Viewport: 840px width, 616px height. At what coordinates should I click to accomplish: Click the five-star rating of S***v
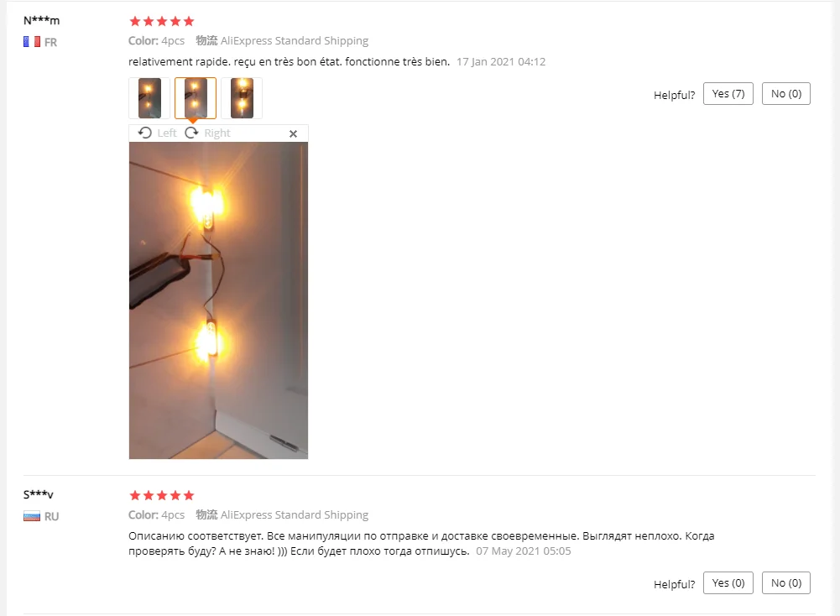[x=162, y=495]
